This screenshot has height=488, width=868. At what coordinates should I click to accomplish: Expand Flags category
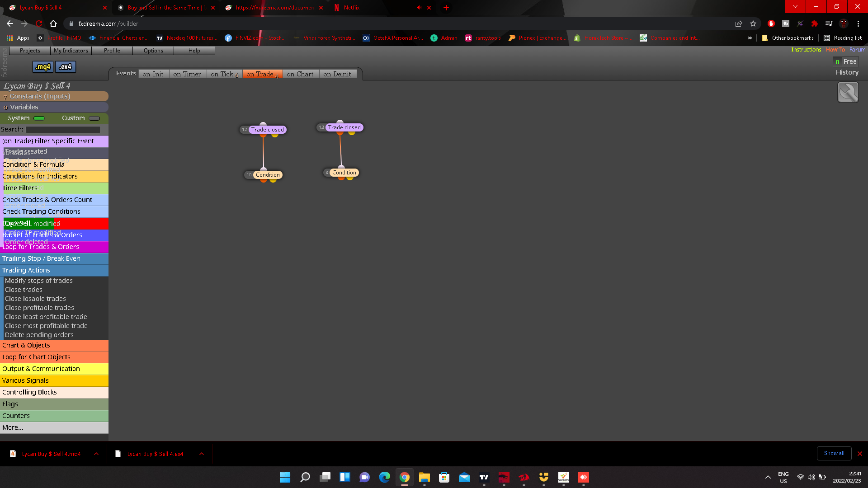click(54, 404)
